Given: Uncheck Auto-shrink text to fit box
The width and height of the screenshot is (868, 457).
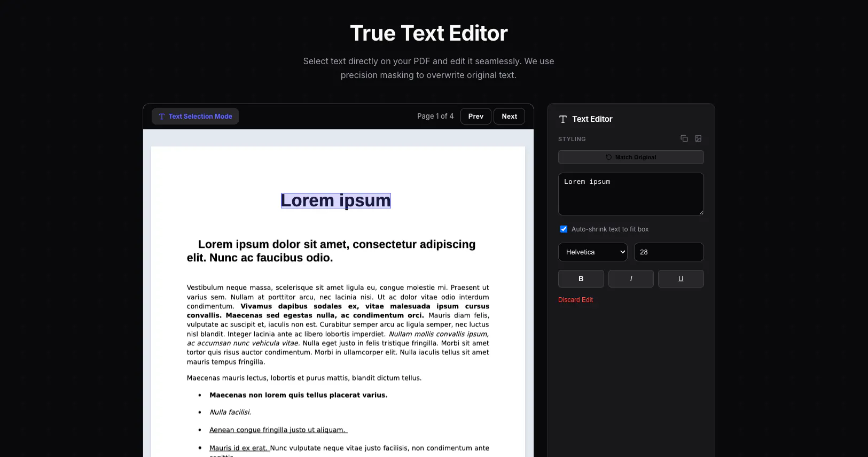Looking at the screenshot, I should (x=564, y=229).
